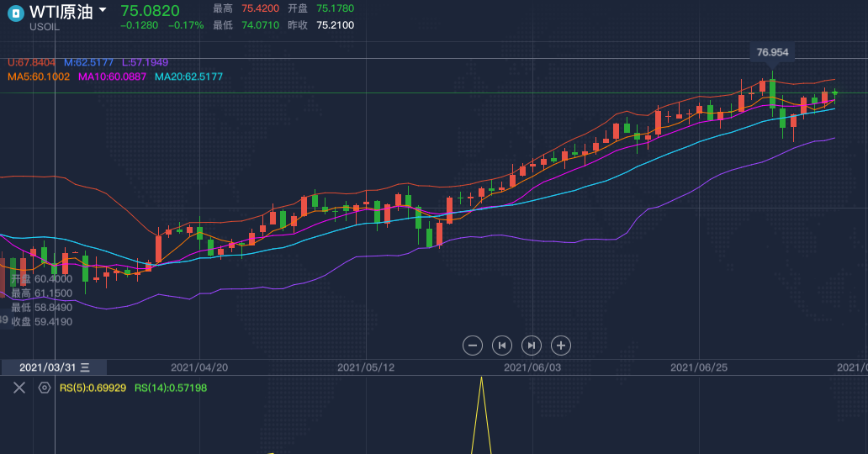Click the Bollinger lower band L value
This screenshot has width=868, height=454.
[x=145, y=62]
